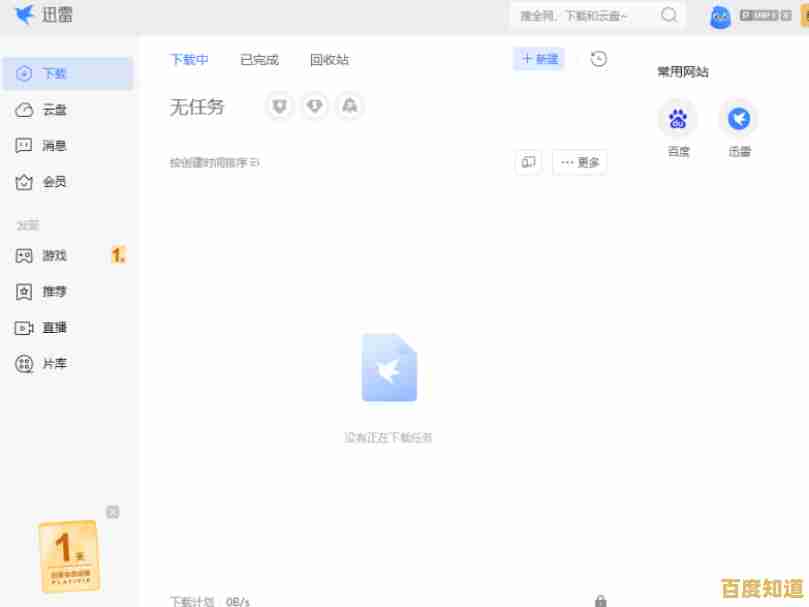809x607 pixels.
Task: Go to the 会员 (membership) page
Action: 60,180
